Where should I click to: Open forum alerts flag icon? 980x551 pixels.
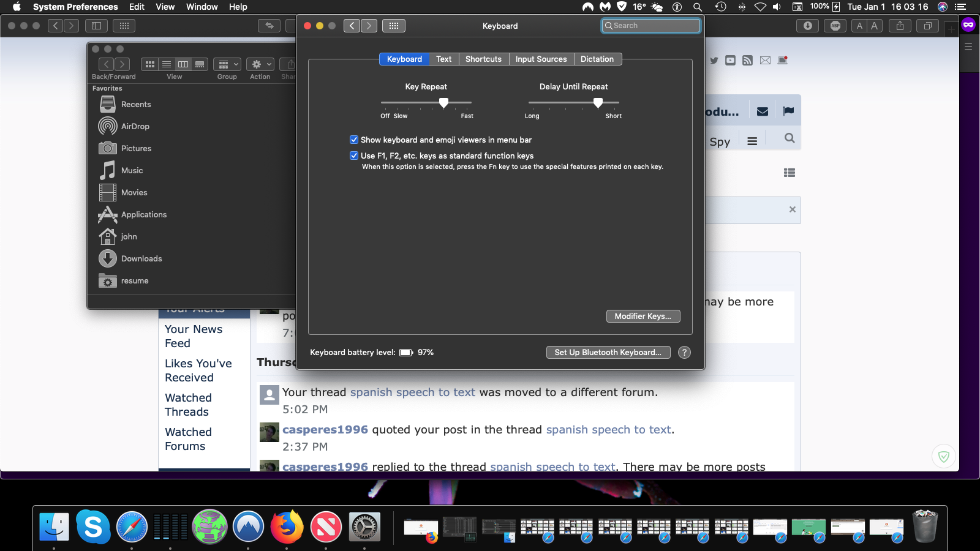[x=788, y=111]
